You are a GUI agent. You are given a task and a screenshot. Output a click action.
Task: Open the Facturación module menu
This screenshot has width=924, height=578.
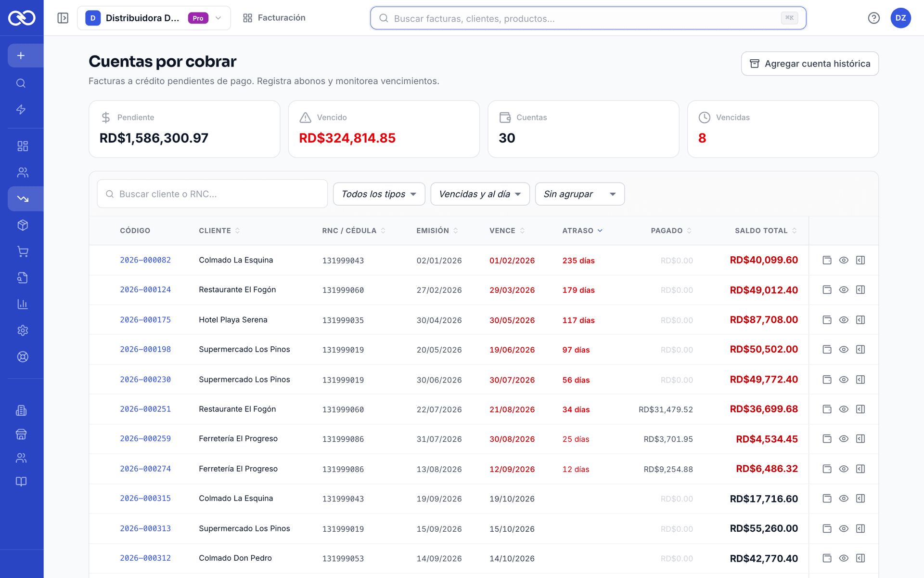[274, 18]
